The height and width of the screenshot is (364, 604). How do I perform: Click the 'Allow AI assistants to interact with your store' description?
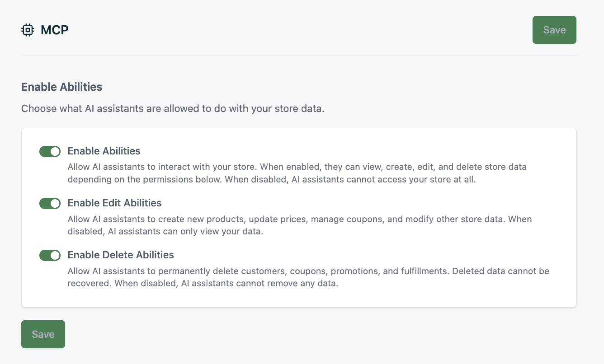coord(297,173)
